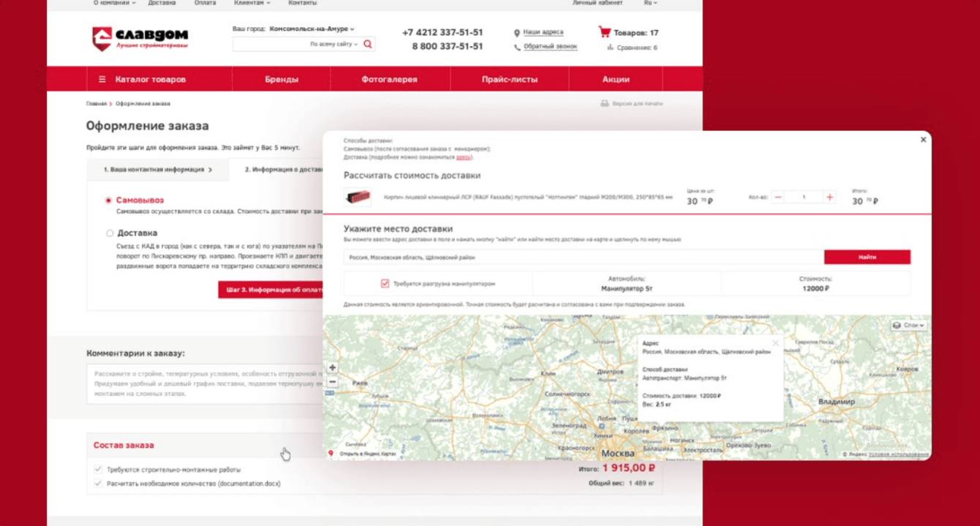
Task: Open the Акции navigation item
Action: click(616, 79)
